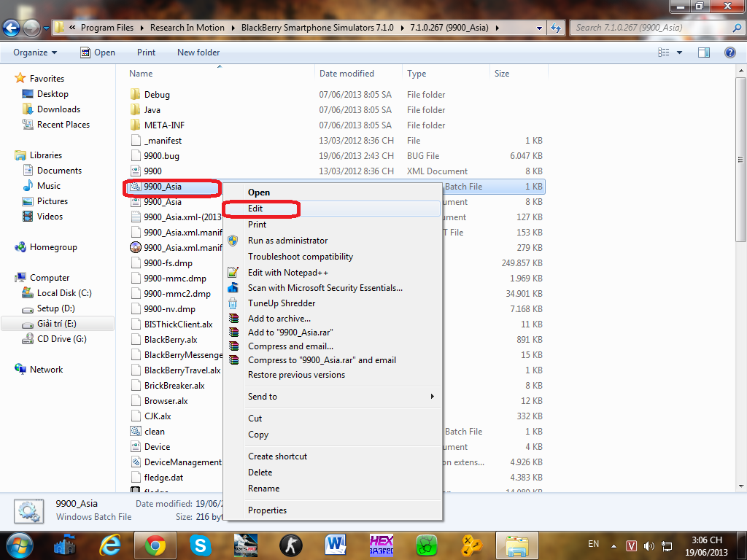The height and width of the screenshot is (560, 747).
Task: Sort by the Name column header
Action: [x=219, y=74]
